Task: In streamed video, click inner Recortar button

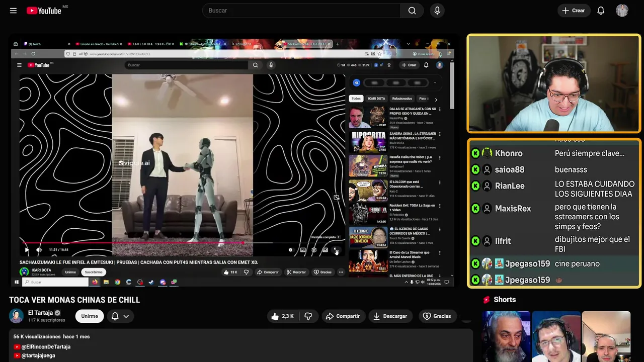Action: [x=296, y=272]
